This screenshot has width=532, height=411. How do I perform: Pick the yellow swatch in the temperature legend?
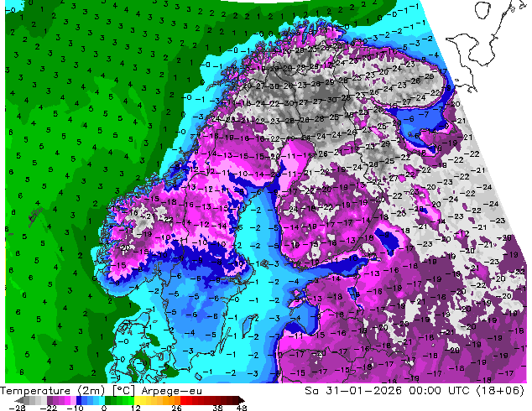click(137, 400)
